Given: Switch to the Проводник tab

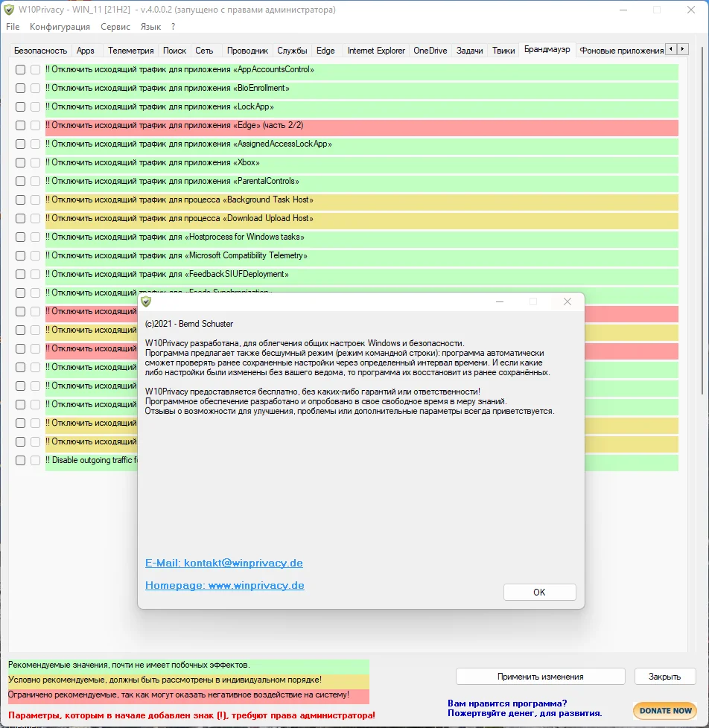Looking at the screenshot, I should pos(247,51).
